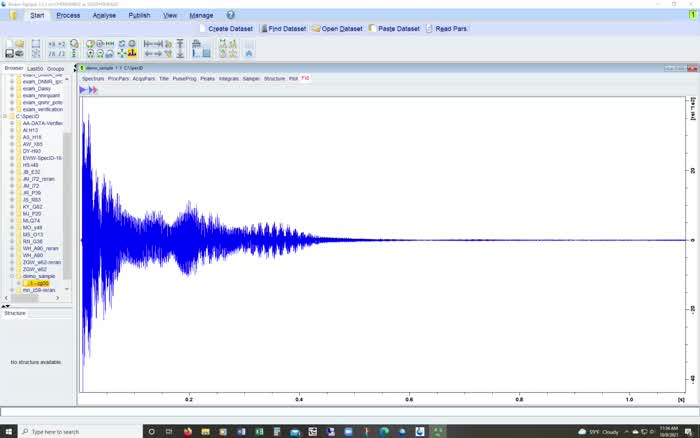The height and width of the screenshot is (438, 700).
Task: Expand the MO_y48 folder node
Action: click(x=12, y=228)
